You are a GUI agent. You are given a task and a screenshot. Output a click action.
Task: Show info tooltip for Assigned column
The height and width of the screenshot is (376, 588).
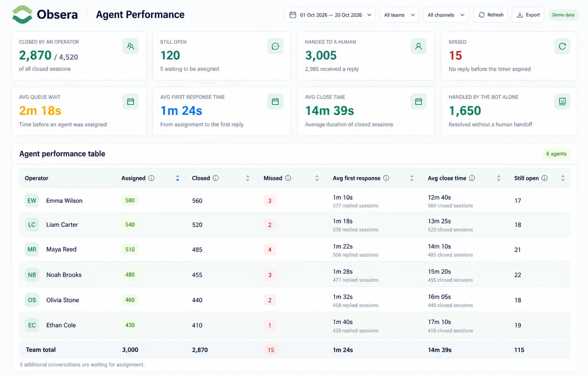[x=151, y=178]
